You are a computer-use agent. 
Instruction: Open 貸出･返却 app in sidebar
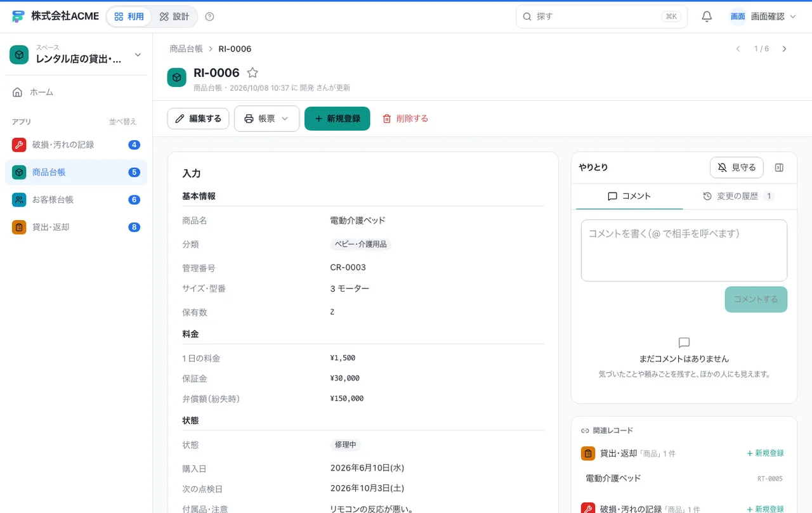(76, 227)
